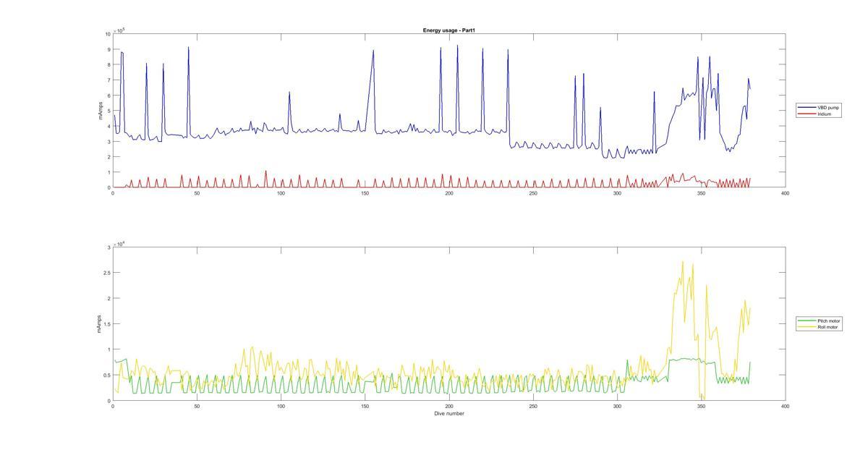Click tick label 50 under the upper plot
This screenshot has width=868, height=450.
(x=197, y=193)
